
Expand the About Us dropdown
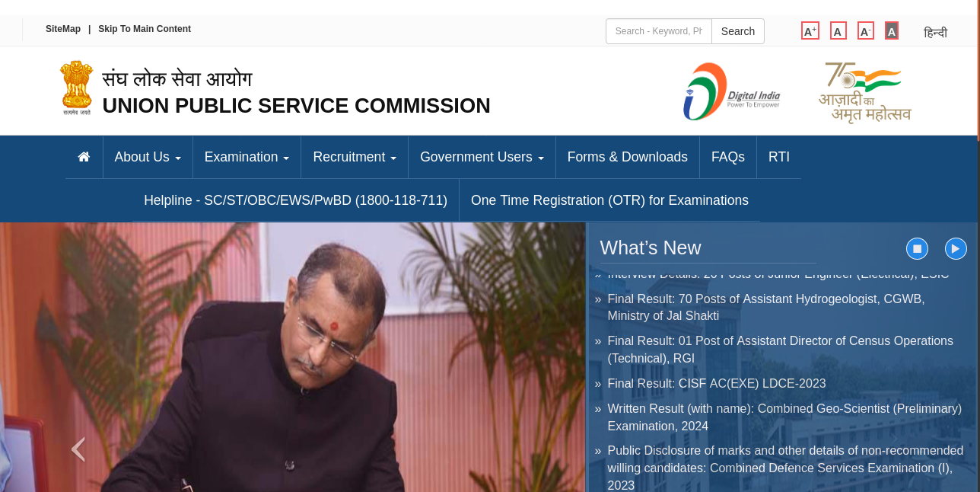(x=148, y=157)
